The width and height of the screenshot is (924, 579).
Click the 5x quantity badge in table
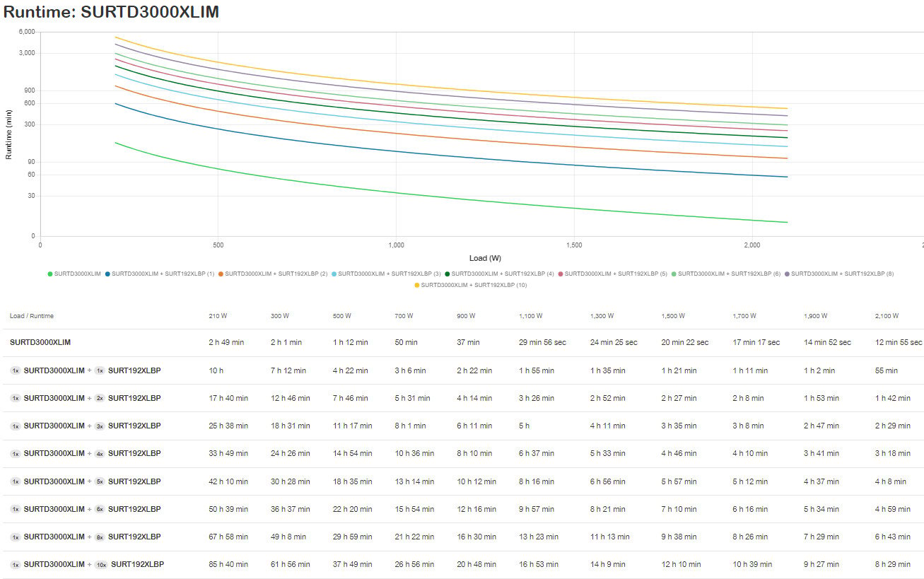coord(100,481)
